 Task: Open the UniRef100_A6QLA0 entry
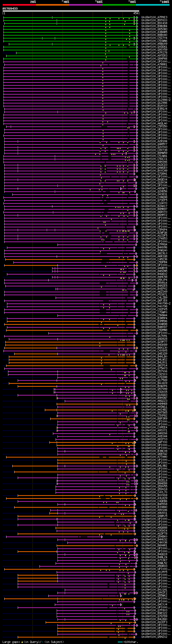pos(154,123)
